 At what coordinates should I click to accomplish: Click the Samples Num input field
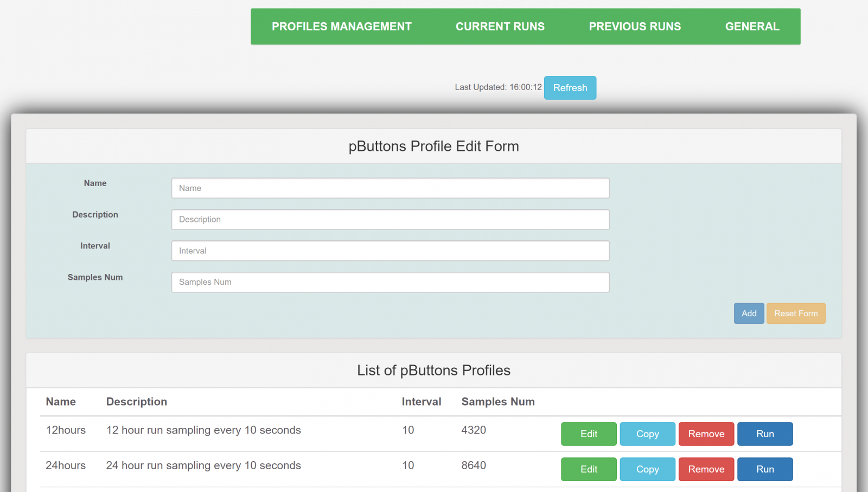point(390,282)
